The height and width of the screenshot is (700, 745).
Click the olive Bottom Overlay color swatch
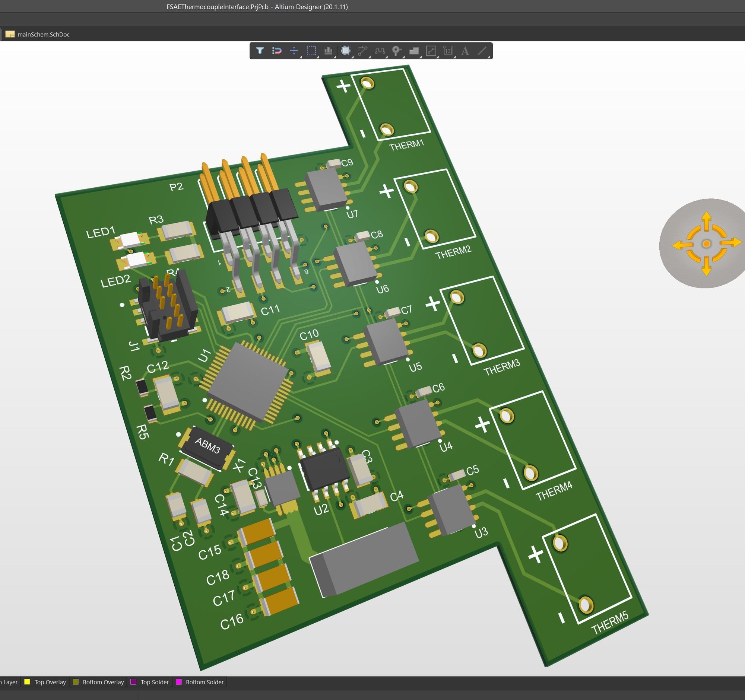click(75, 682)
